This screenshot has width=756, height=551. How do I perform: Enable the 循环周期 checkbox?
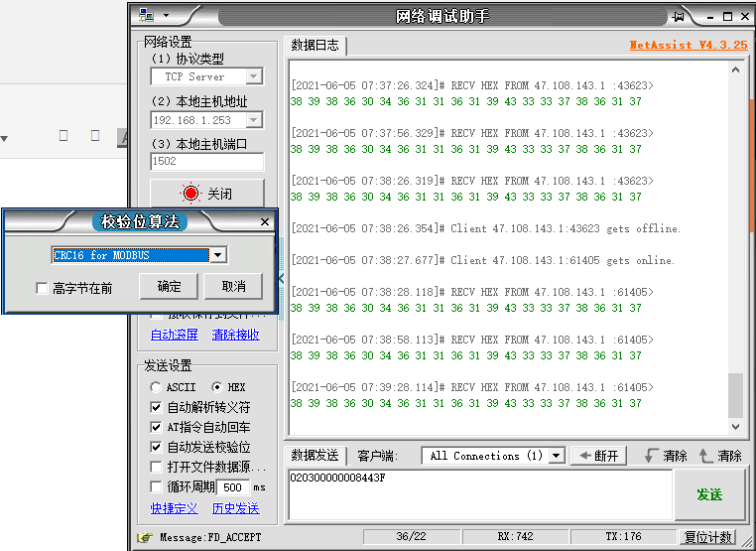(x=155, y=486)
